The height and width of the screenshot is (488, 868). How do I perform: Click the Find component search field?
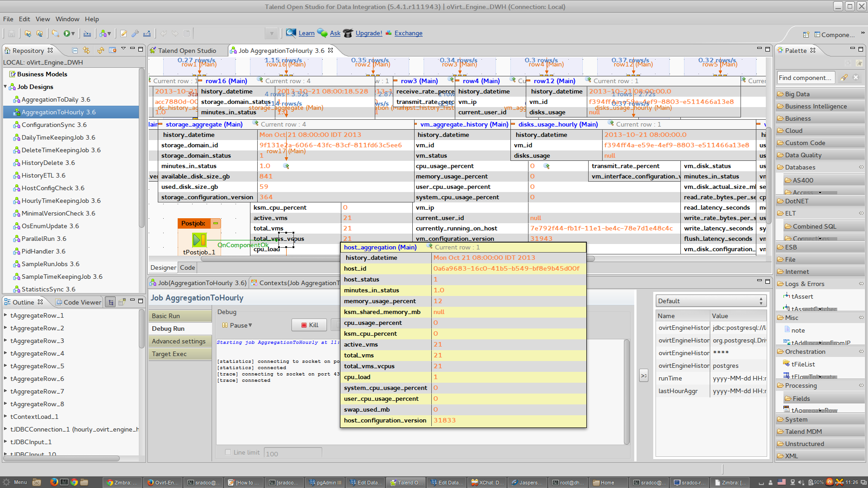click(x=806, y=78)
